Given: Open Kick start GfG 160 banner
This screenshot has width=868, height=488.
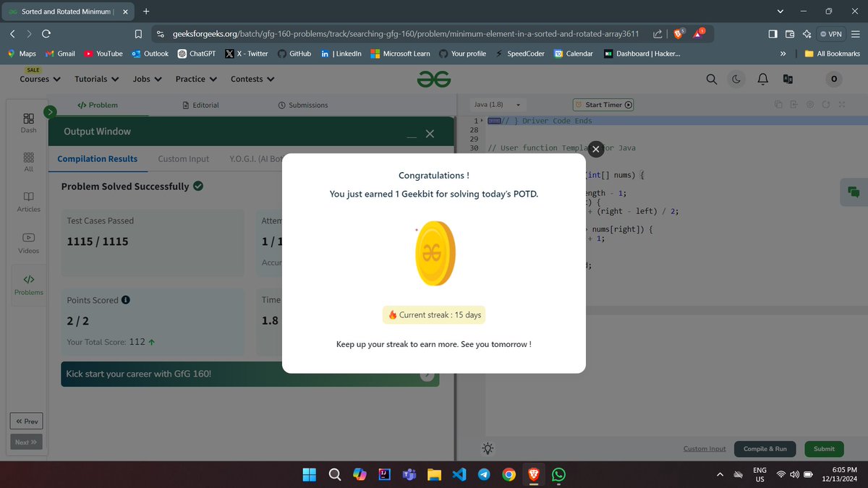Looking at the screenshot, I should pyautogui.click(x=250, y=374).
